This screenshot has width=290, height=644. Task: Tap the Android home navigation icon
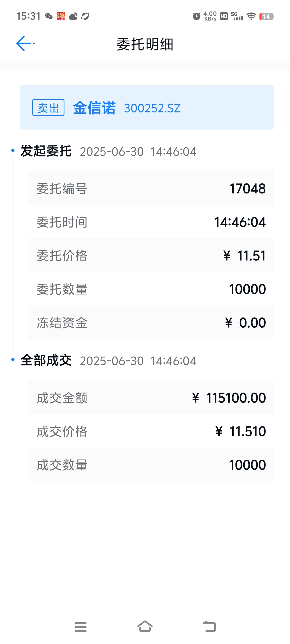pyautogui.click(x=145, y=627)
